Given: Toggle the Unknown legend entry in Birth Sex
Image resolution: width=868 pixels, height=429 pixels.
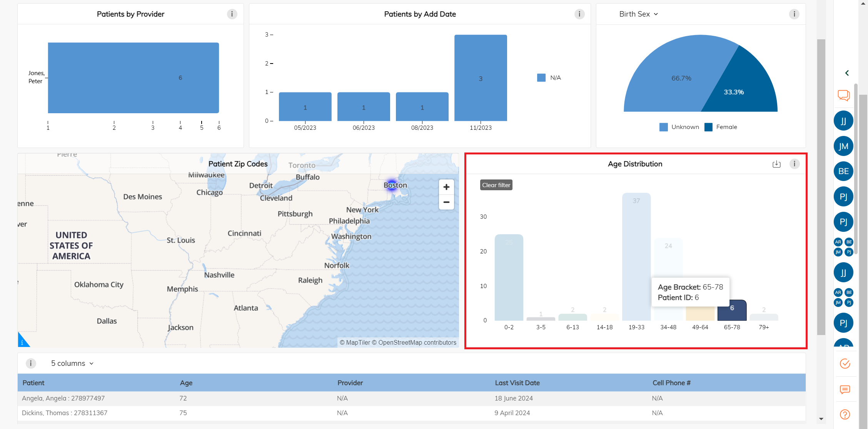Looking at the screenshot, I should 679,127.
